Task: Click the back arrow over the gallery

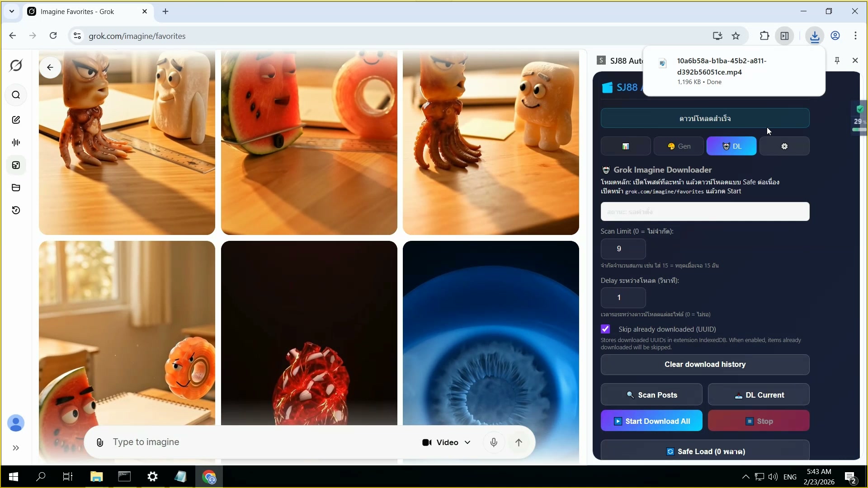Action: [x=50, y=67]
